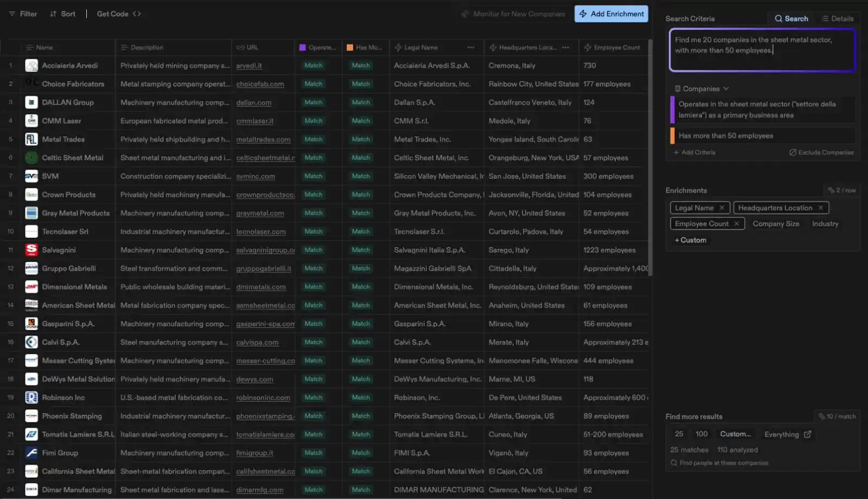
Task: Select the orange Has more than 50 employees criterion
Action: (x=763, y=136)
